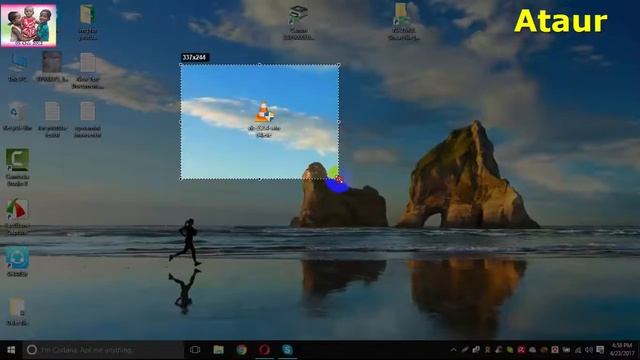Open the volume control tray icon

coord(589,350)
